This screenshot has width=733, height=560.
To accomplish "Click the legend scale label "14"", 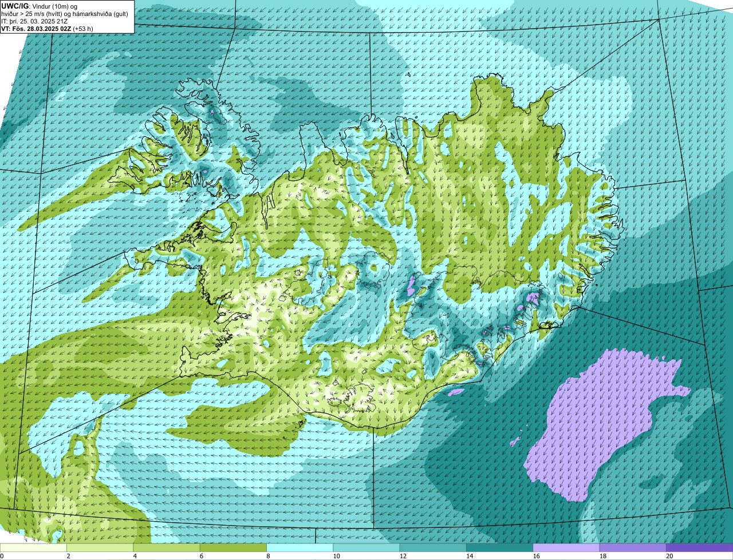I will click(x=470, y=556).
